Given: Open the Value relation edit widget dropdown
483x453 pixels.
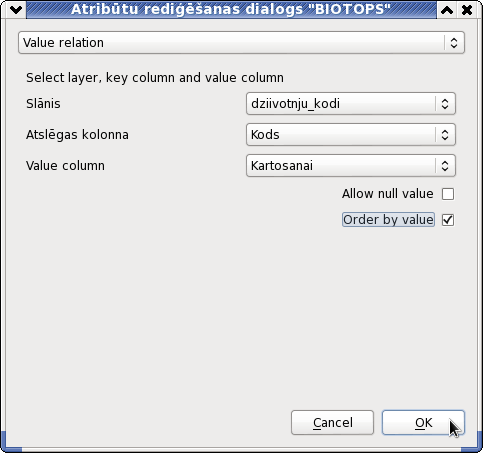Looking at the screenshot, I should pos(241,43).
